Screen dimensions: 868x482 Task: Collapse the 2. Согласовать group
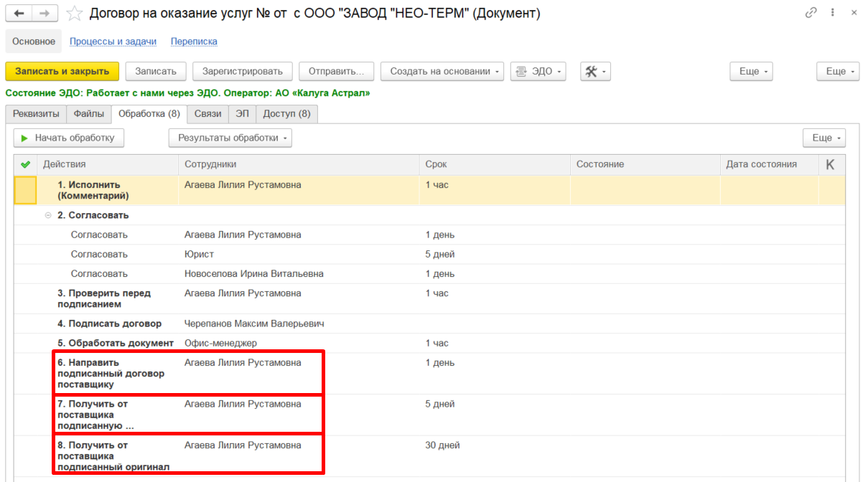point(48,215)
